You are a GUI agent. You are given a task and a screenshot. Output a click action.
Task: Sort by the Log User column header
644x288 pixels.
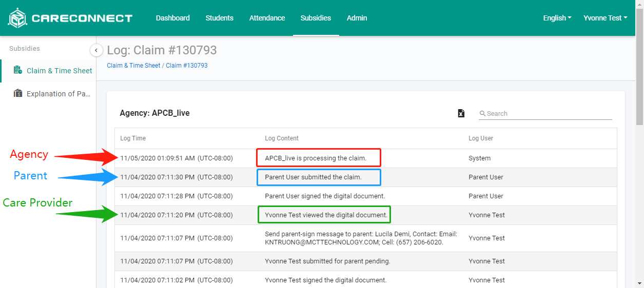pos(481,138)
